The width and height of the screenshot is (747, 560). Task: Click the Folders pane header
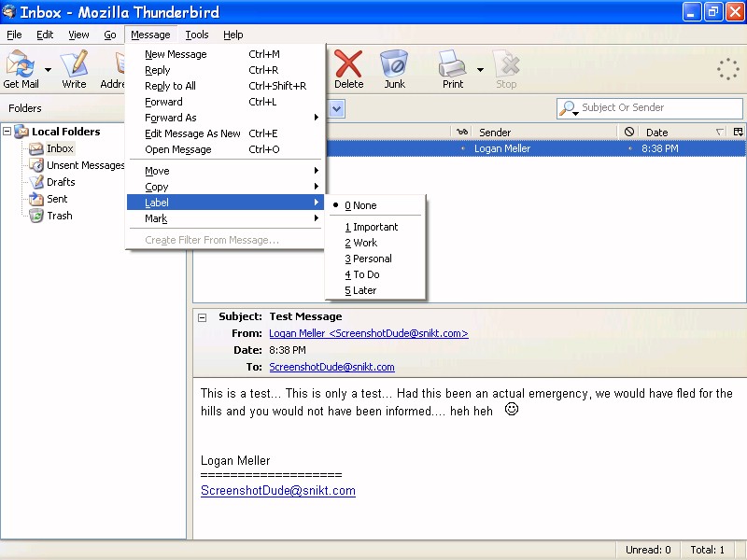click(25, 108)
